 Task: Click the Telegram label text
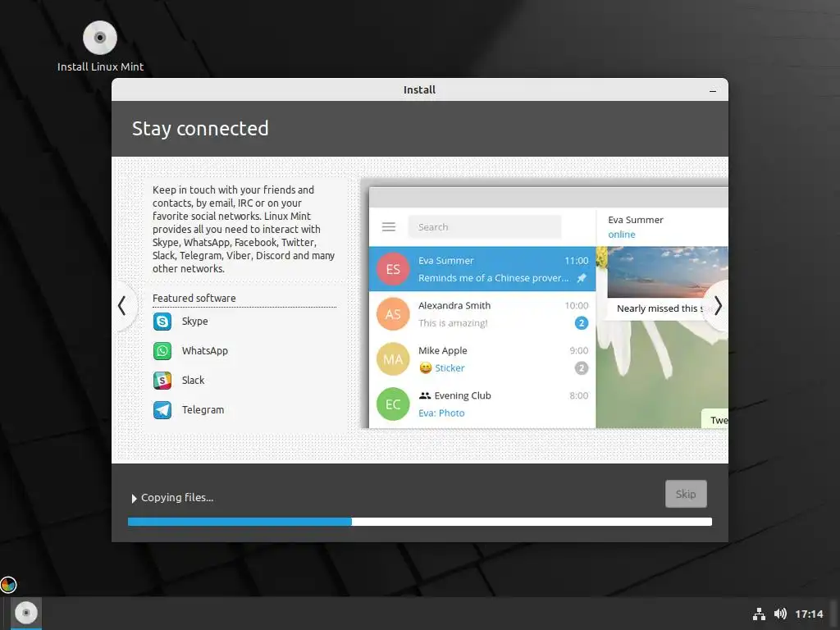[203, 410]
